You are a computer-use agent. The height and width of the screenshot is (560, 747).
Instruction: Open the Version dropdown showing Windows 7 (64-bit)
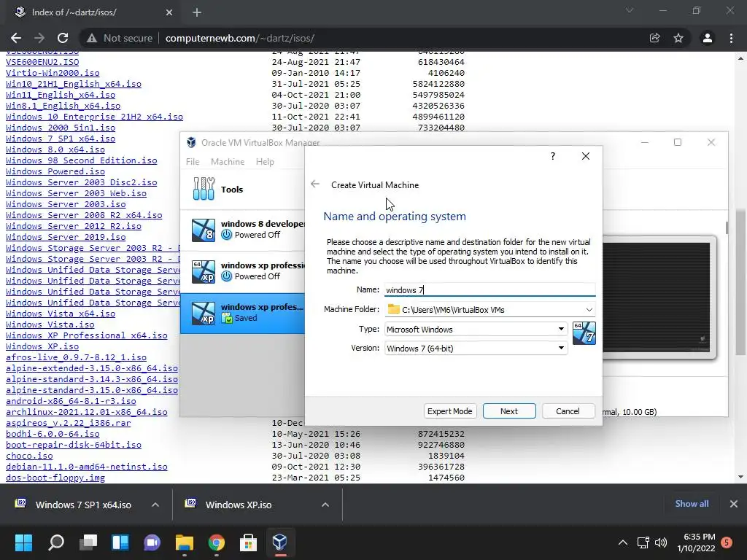click(476, 348)
